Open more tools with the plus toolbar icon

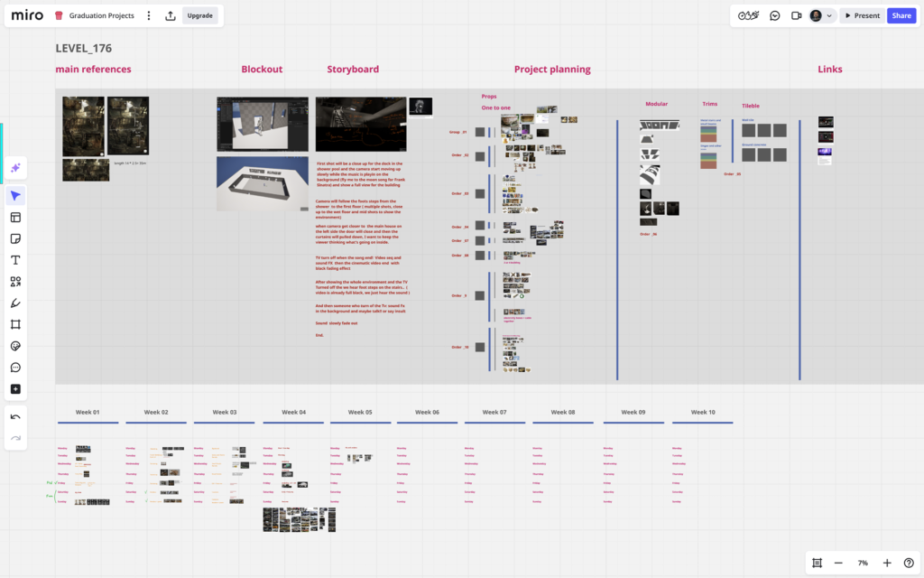[15, 388]
